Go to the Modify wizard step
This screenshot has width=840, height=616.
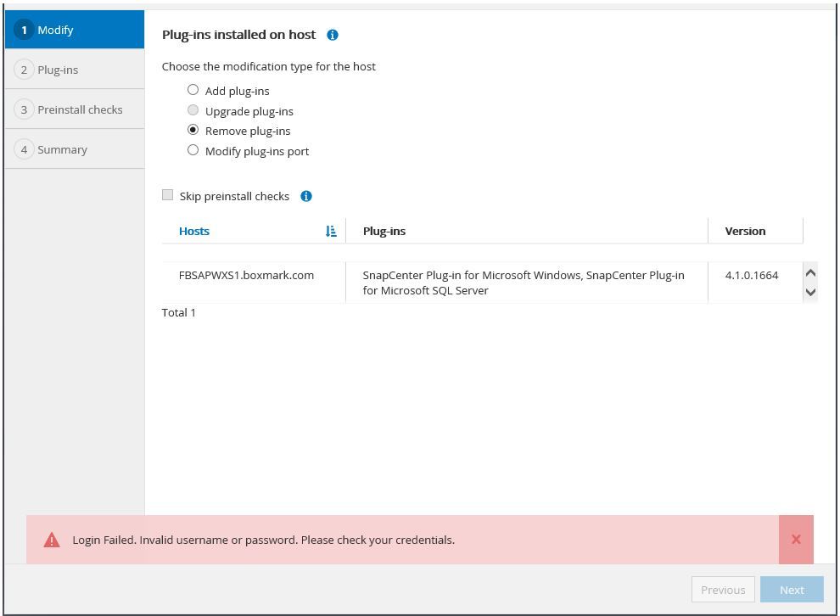(x=74, y=30)
